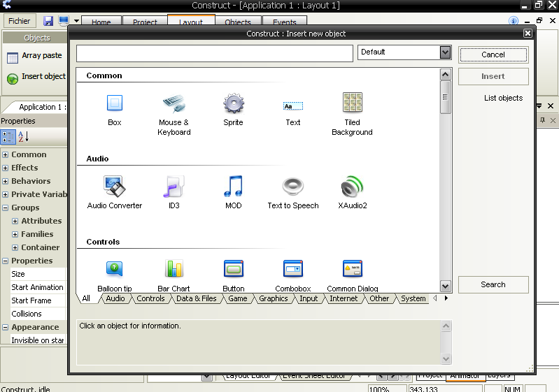Open the Fichier menu
The width and height of the screenshot is (559, 392).
[20, 21]
